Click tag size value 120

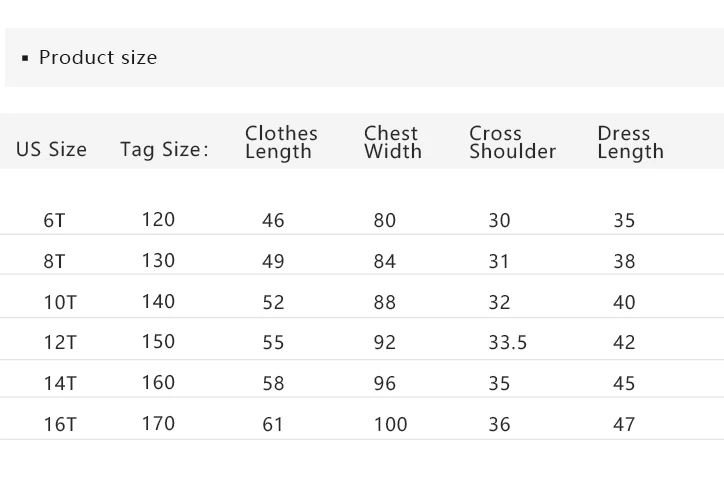coord(158,219)
